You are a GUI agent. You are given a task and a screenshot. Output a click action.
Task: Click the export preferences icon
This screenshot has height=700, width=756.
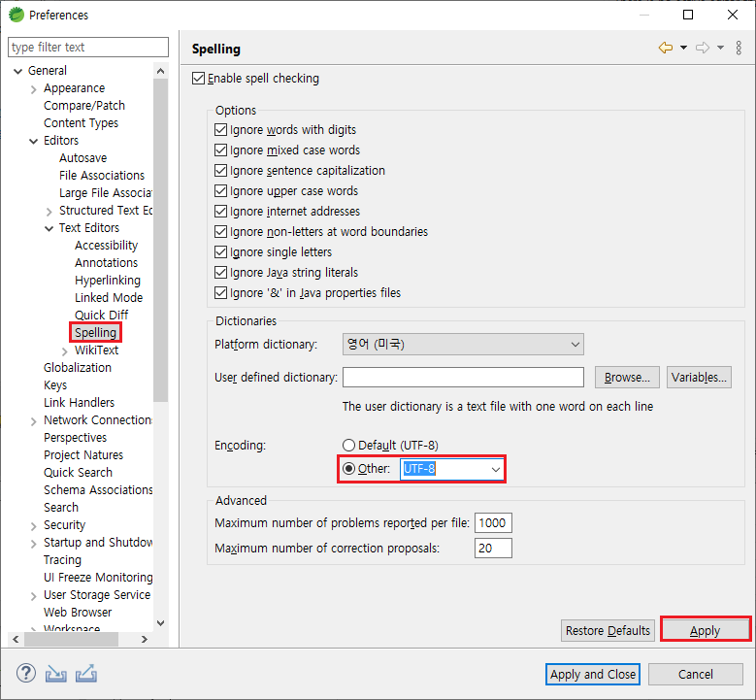point(86,674)
